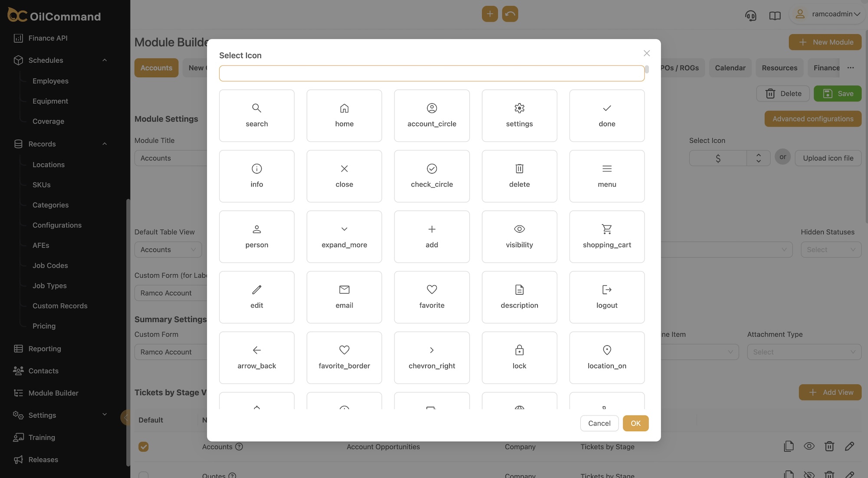Uncheck the Accounts default view checkbox
This screenshot has height=478, width=868.
[143, 446]
